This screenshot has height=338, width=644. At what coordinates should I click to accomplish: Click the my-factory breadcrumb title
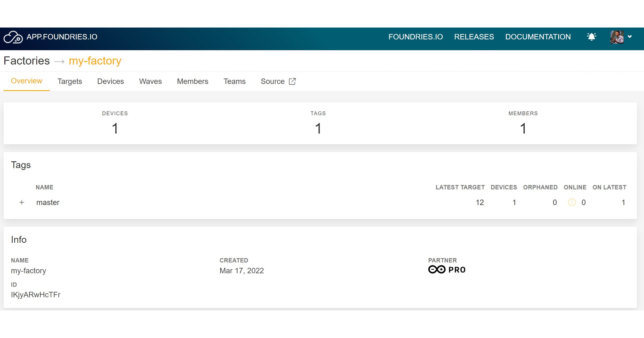pos(95,61)
